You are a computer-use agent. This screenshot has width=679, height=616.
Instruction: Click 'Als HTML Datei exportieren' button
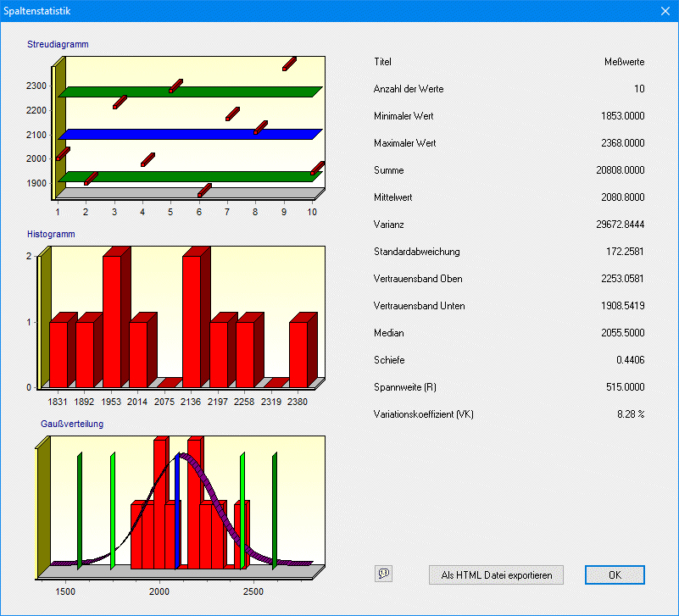click(497, 575)
